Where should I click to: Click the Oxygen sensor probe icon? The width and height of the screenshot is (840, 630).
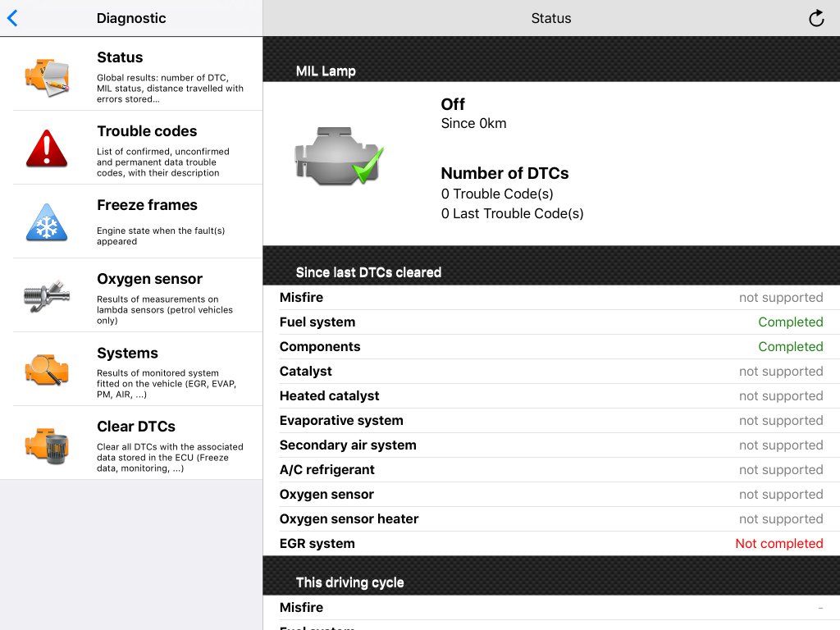tap(47, 296)
